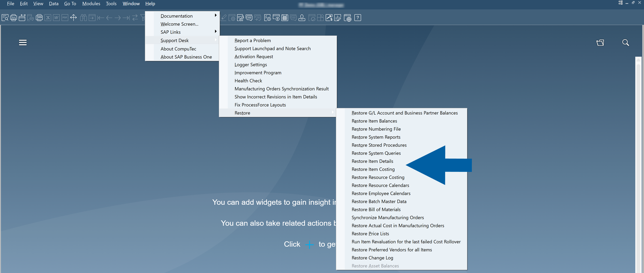Viewport: 644px width, 273px height.
Task: Open the Help menu
Action: coord(150,3)
